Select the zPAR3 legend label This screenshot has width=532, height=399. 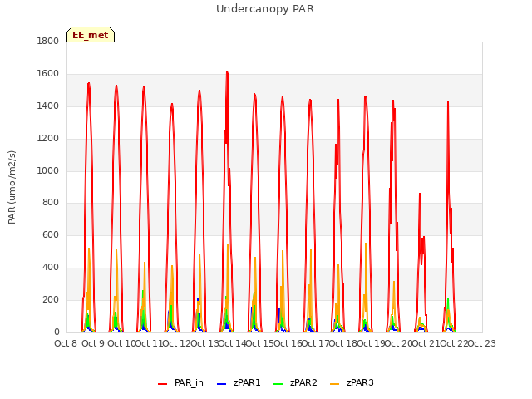click(360, 382)
